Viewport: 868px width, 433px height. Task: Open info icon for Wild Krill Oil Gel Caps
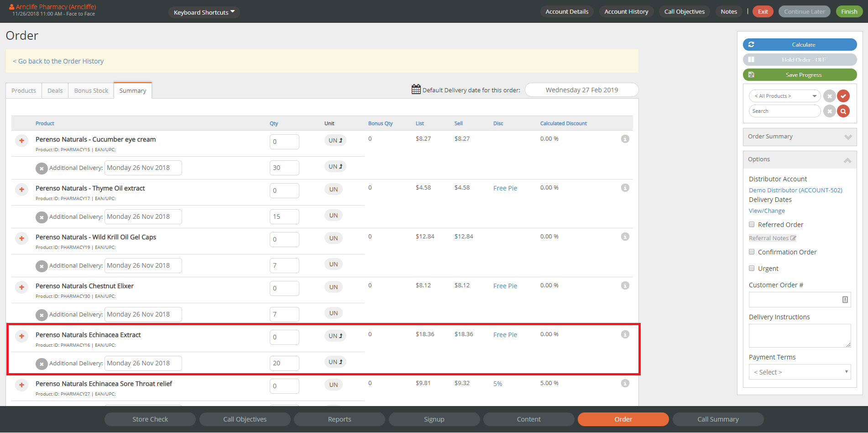[625, 237]
